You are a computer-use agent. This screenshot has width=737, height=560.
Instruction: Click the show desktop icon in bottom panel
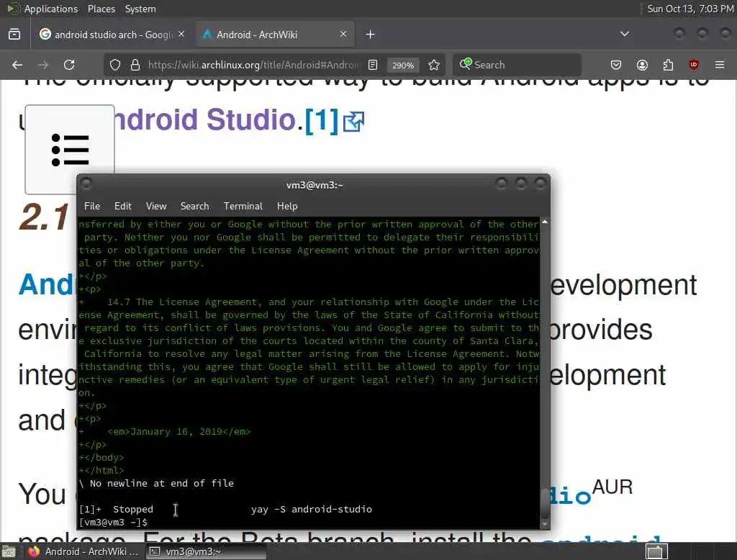click(9, 551)
